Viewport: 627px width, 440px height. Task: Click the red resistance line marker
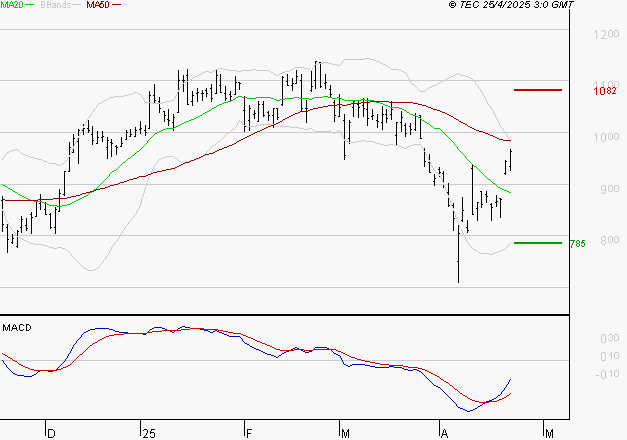click(538, 90)
